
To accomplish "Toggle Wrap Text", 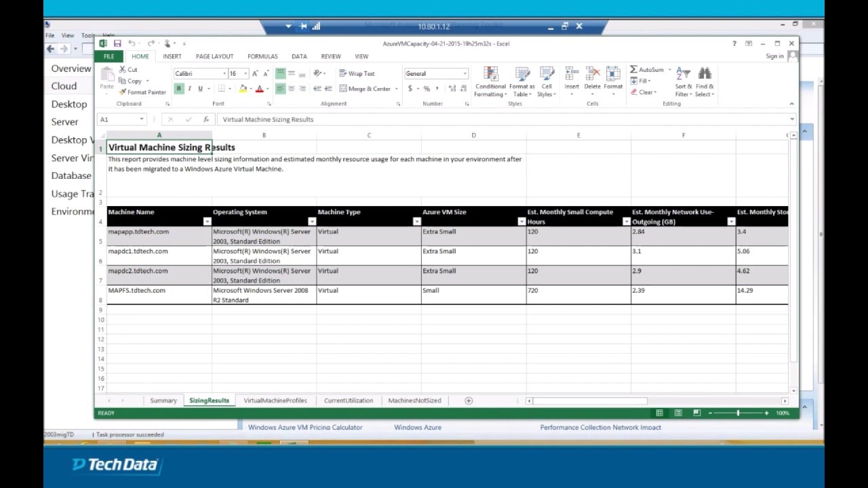I will 357,73.
